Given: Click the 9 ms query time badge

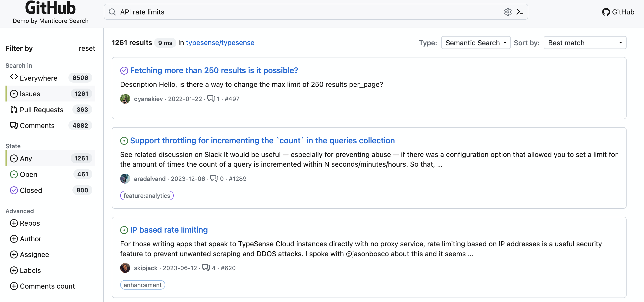Looking at the screenshot, I should pos(165,43).
